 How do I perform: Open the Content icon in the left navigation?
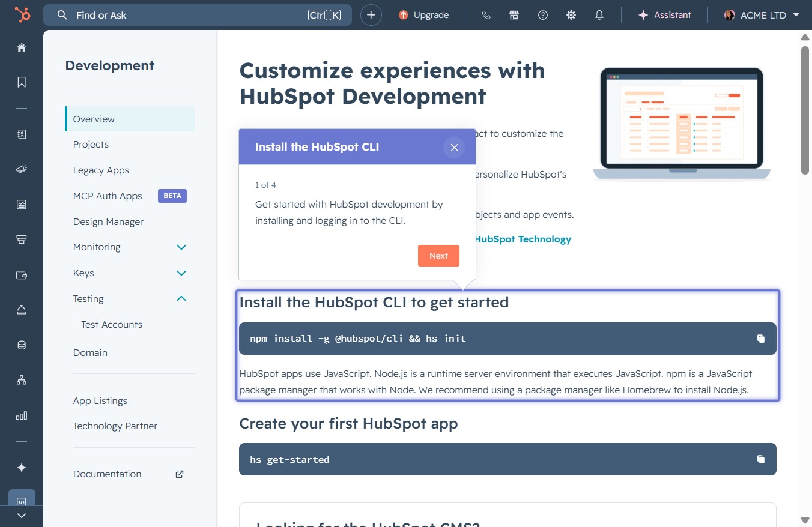tap(22, 205)
